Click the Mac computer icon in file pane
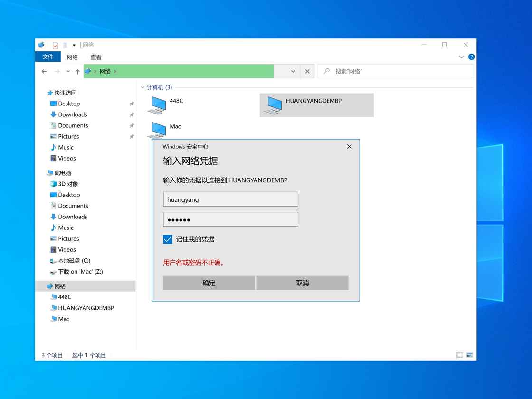Image resolution: width=532 pixels, height=399 pixels. click(157, 130)
